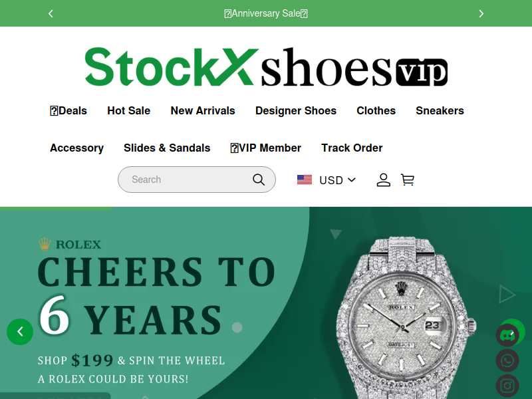Screen dimensions: 532x399
Task: Go to next announcement in top bar
Action: (x=481, y=13)
